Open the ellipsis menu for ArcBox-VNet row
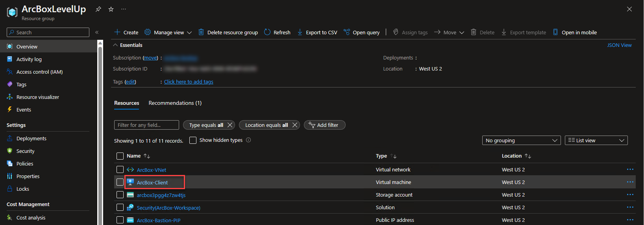Screen dimensions: 644x225 pyautogui.click(x=630, y=169)
